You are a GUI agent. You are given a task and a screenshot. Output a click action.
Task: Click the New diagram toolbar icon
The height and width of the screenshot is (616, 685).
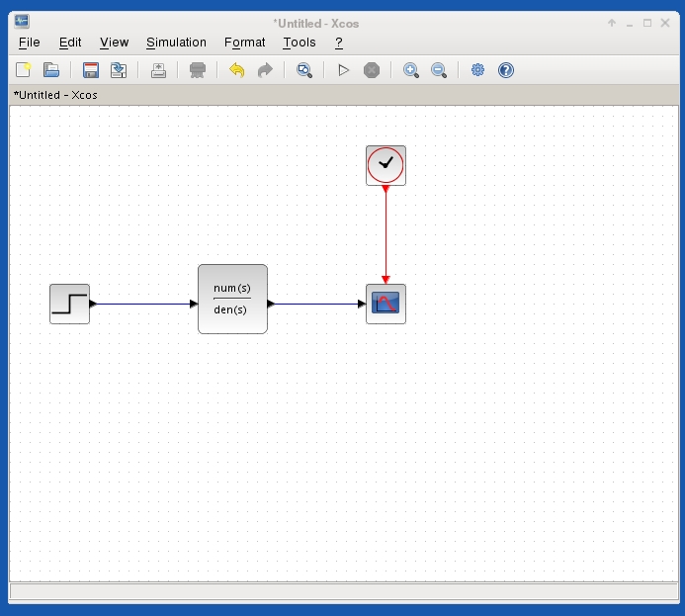click(23, 70)
